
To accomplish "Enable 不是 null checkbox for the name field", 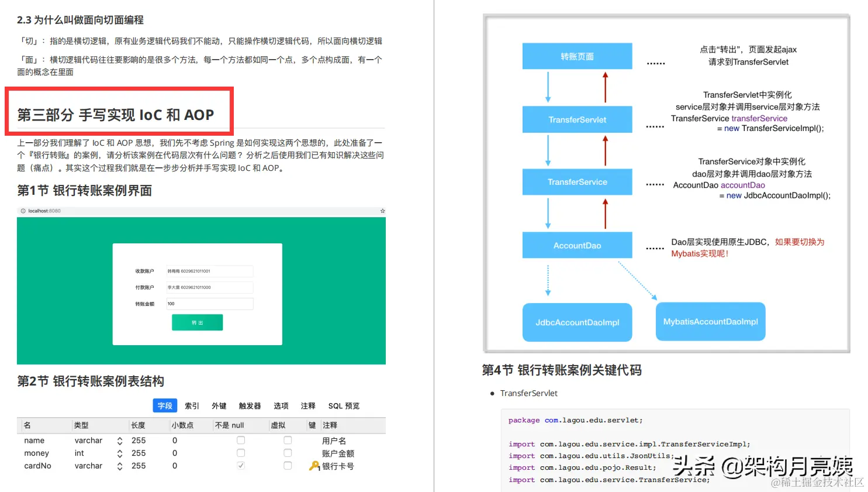I will [x=241, y=440].
